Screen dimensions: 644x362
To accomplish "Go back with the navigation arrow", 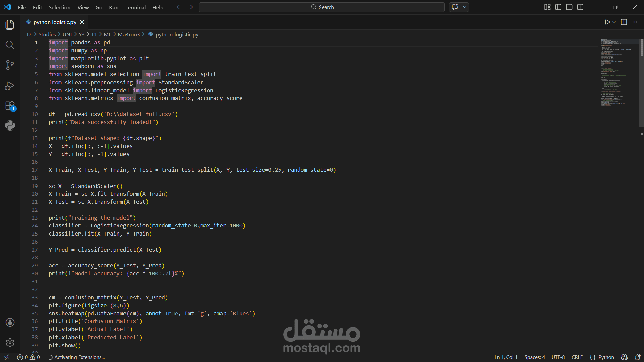I will (179, 7).
